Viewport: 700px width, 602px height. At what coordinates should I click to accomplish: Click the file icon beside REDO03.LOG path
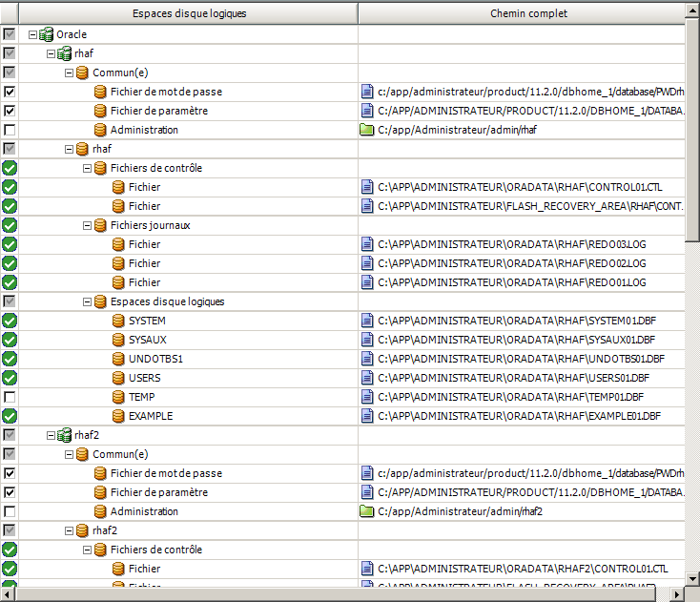(x=367, y=244)
